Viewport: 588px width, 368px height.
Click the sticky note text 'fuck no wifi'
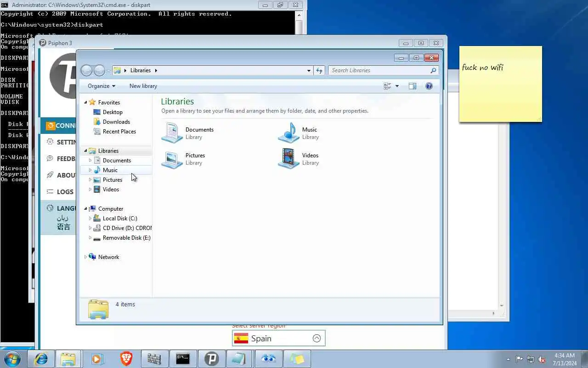point(482,68)
